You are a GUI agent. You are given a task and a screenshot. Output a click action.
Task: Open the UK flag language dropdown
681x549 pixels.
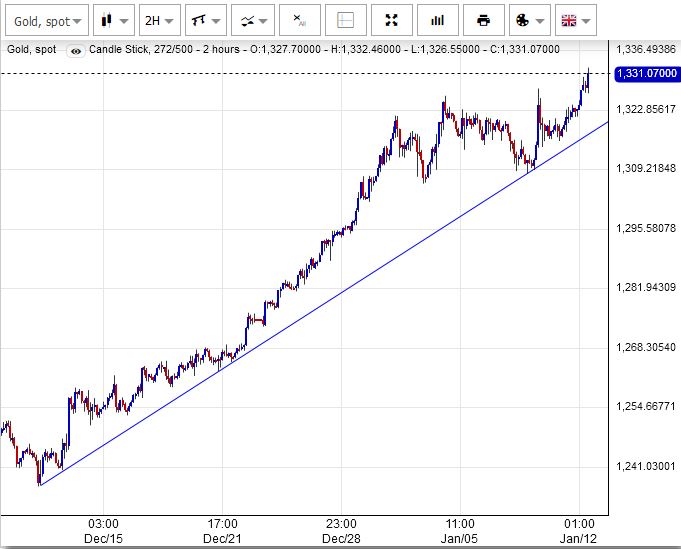click(574, 20)
